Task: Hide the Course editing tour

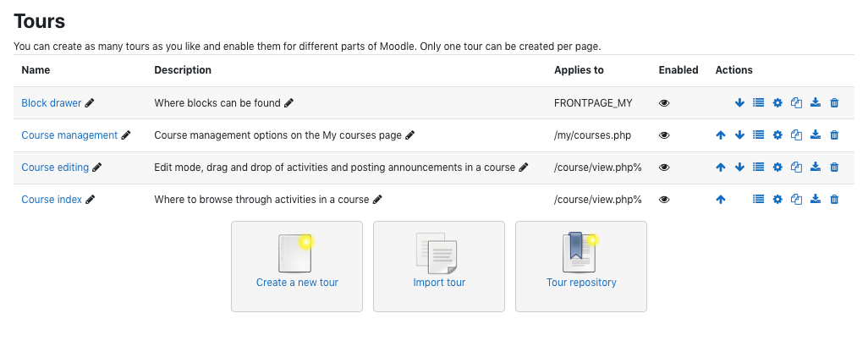Action: (x=664, y=168)
